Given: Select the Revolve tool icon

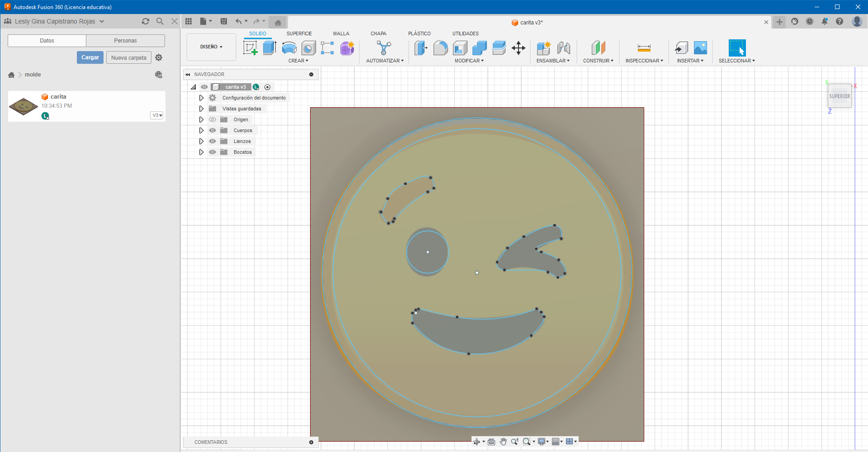Looking at the screenshot, I should coord(289,48).
